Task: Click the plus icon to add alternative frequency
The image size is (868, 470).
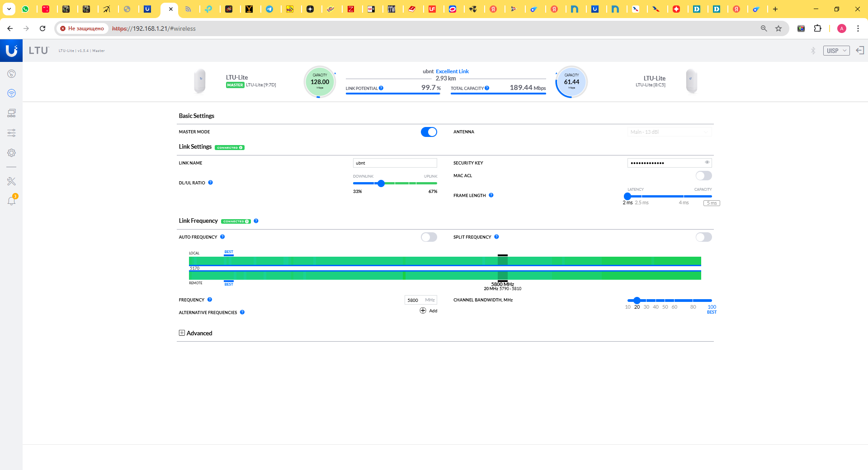Action: click(x=423, y=310)
